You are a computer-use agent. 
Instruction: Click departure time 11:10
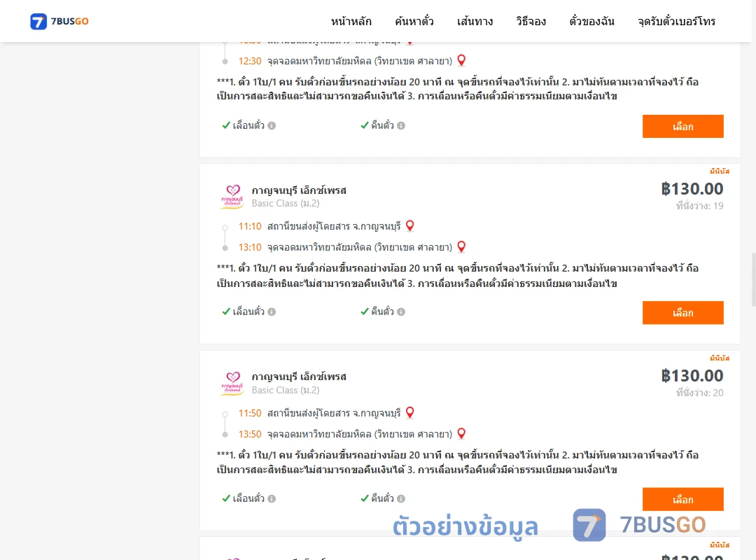250,226
